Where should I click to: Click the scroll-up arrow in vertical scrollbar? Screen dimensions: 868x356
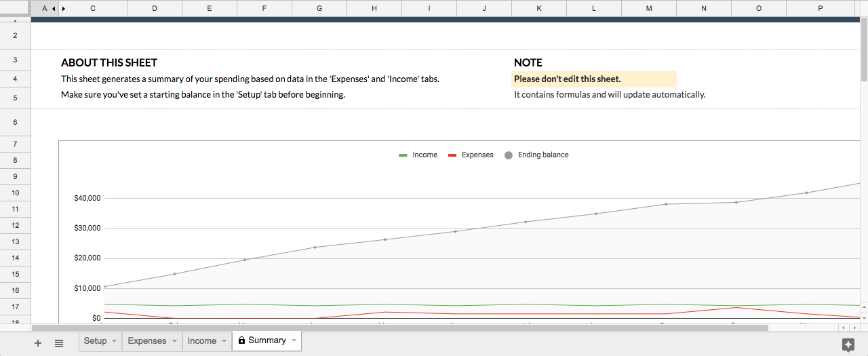pyautogui.click(x=864, y=307)
